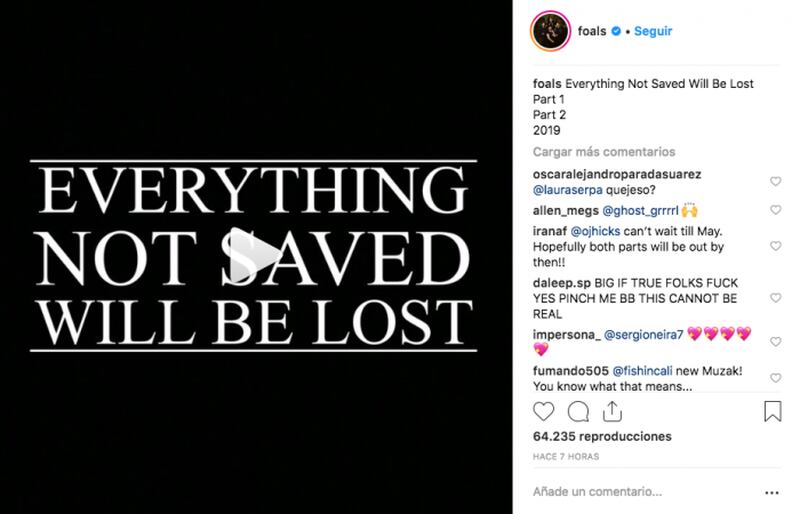Viewport: 800px width, 514px height.
Task: Open the foals profile picture story
Action: click(x=551, y=31)
